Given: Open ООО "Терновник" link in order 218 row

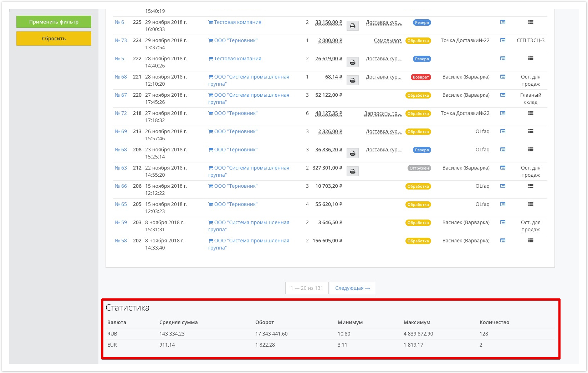Looking at the screenshot, I should [x=233, y=113].
